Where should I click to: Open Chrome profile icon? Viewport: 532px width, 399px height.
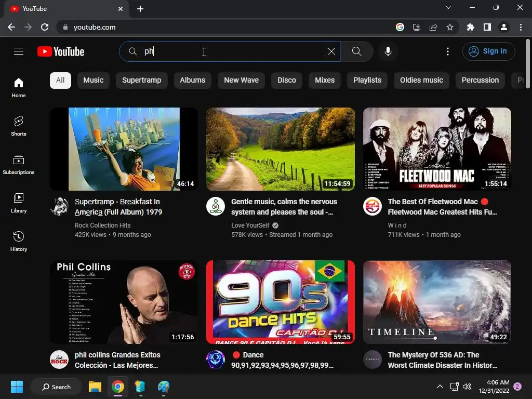(x=504, y=27)
